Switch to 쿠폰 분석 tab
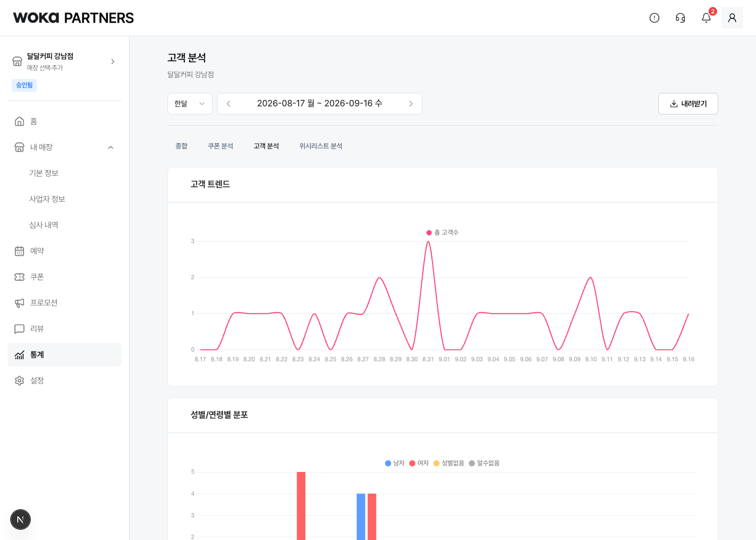The height and width of the screenshot is (540, 756). [220, 146]
